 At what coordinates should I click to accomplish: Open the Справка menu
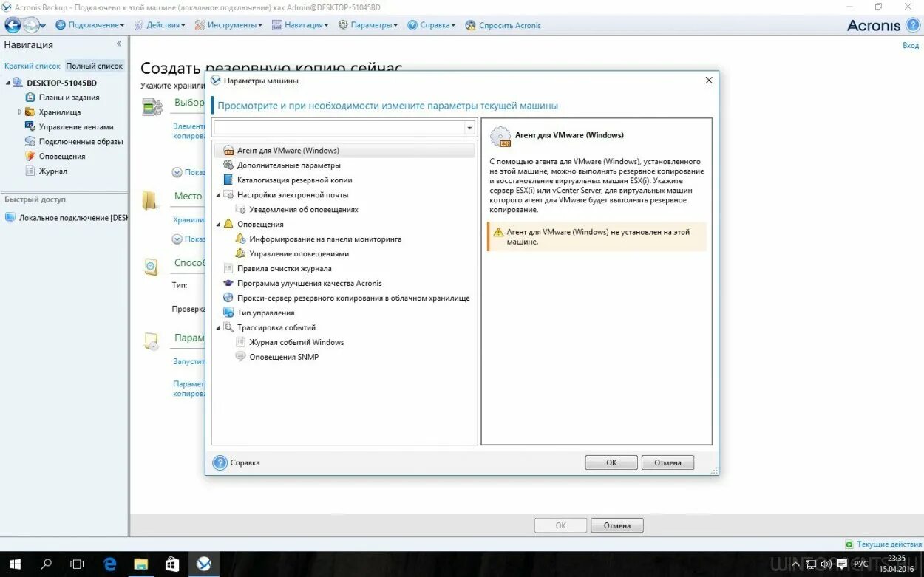point(432,25)
